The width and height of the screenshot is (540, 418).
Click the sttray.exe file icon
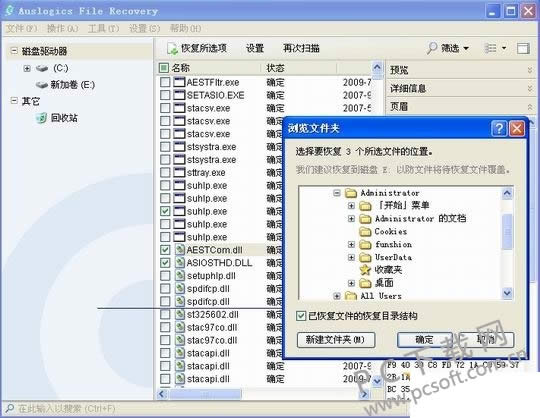tap(179, 173)
